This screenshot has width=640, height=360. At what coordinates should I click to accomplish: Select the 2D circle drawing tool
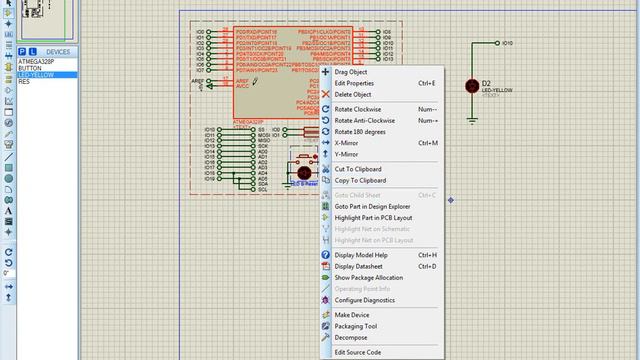pyautogui.click(x=8, y=178)
